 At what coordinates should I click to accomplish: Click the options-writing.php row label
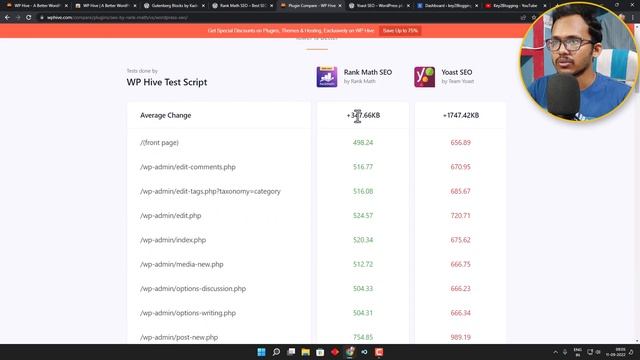188,313
